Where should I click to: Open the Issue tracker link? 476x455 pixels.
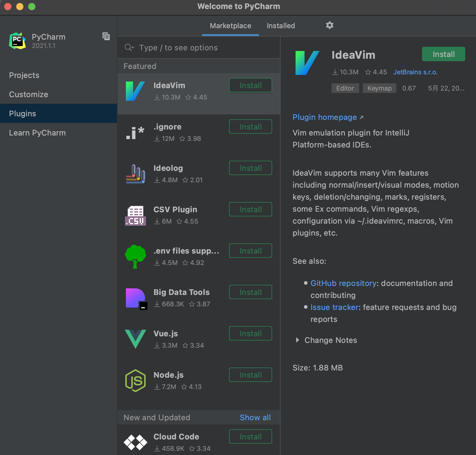(335, 307)
